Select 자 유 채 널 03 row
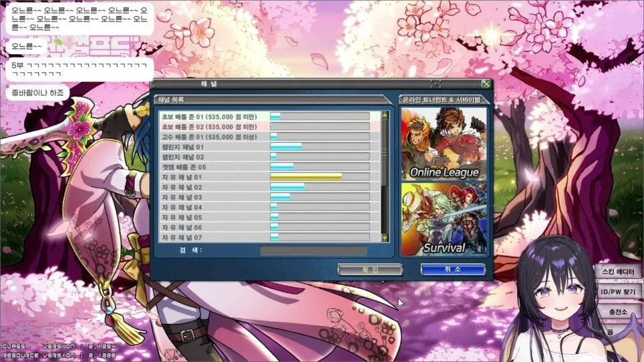Screen dimensions: 644x362 coord(270,197)
